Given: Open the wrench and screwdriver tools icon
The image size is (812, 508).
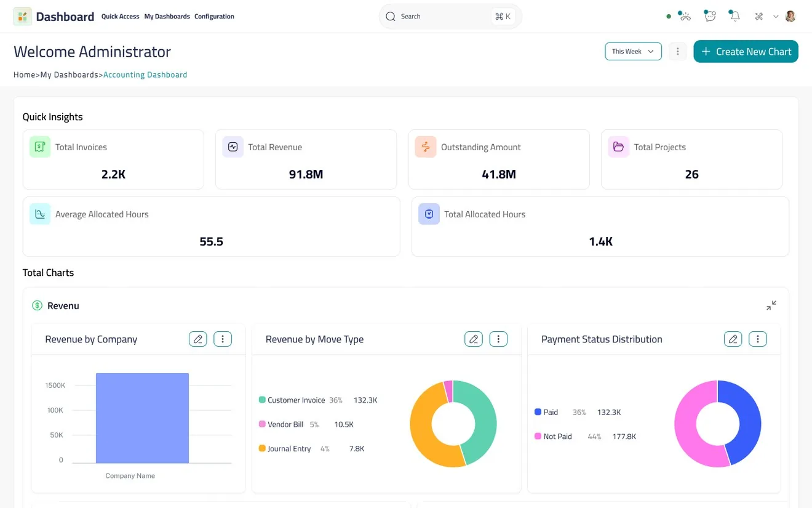Looking at the screenshot, I should [x=759, y=17].
